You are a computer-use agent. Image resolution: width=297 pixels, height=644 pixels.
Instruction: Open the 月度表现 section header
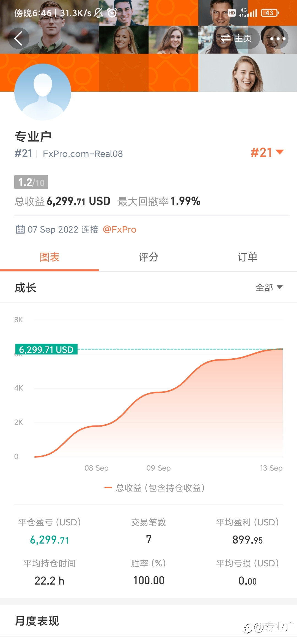(37, 621)
